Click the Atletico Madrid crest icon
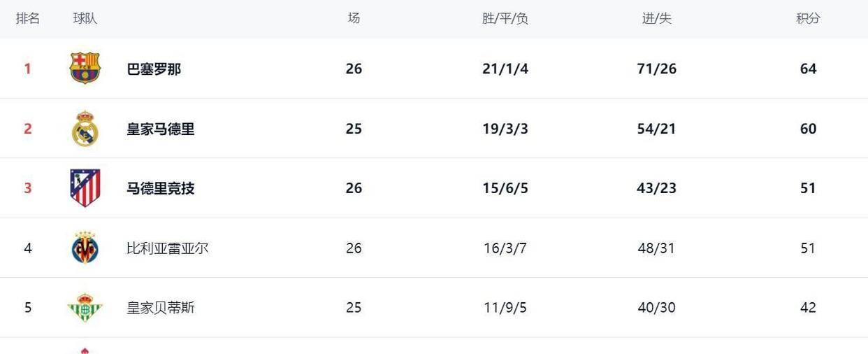The height and width of the screenshot is (354, 868). 85,188
